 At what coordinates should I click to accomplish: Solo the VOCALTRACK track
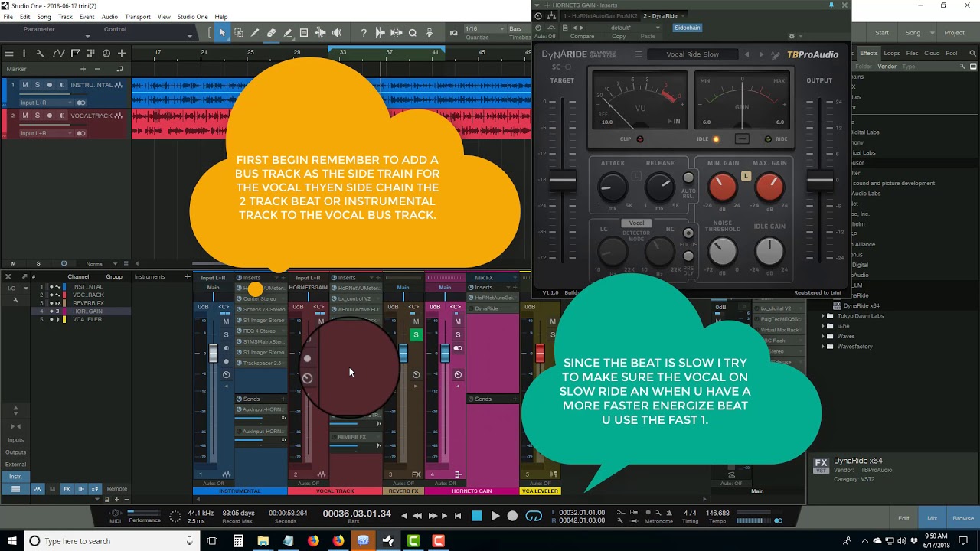tap(37, 116)
